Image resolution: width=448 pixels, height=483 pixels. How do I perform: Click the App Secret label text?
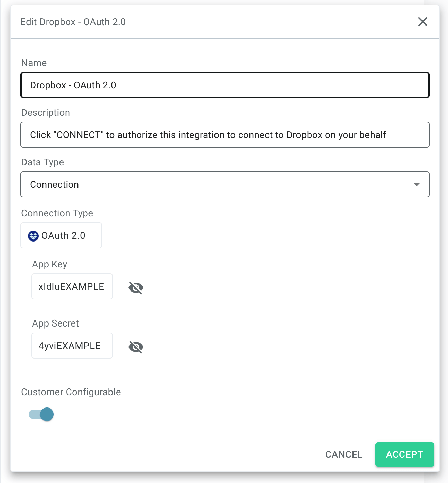pyautogui.click(x=55, y=323)
